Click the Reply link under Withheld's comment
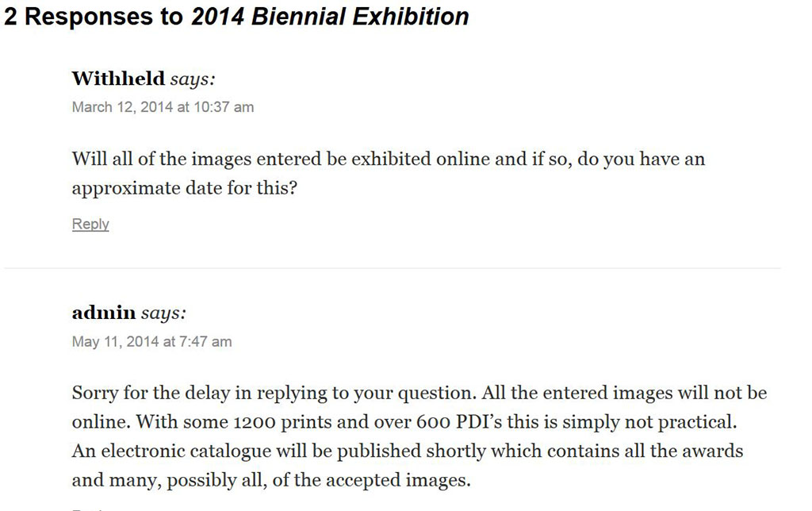This screenshot has height=511, width=812. [x=90, y=224]
